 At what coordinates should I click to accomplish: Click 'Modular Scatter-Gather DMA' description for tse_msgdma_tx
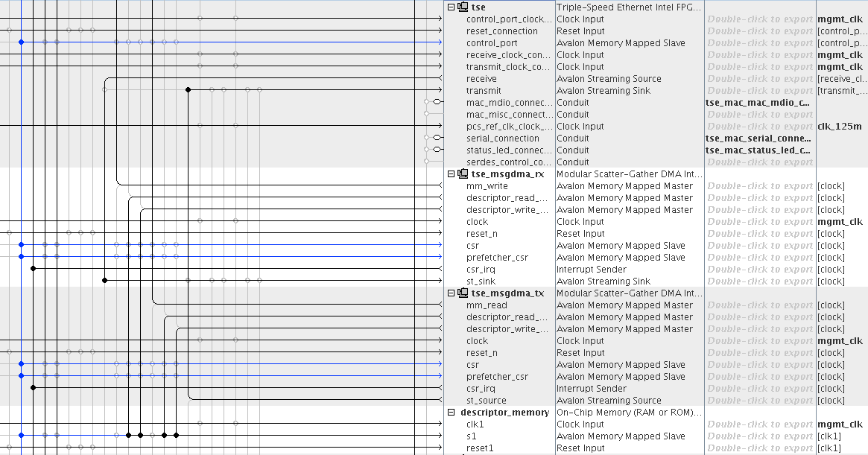pyautogui.click(x=630, y=293)
